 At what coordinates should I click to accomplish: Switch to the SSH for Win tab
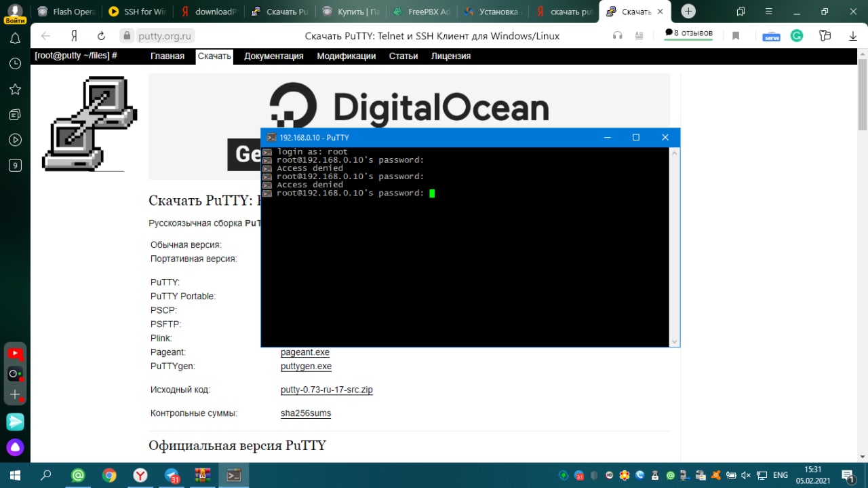[x=137, y=12]
